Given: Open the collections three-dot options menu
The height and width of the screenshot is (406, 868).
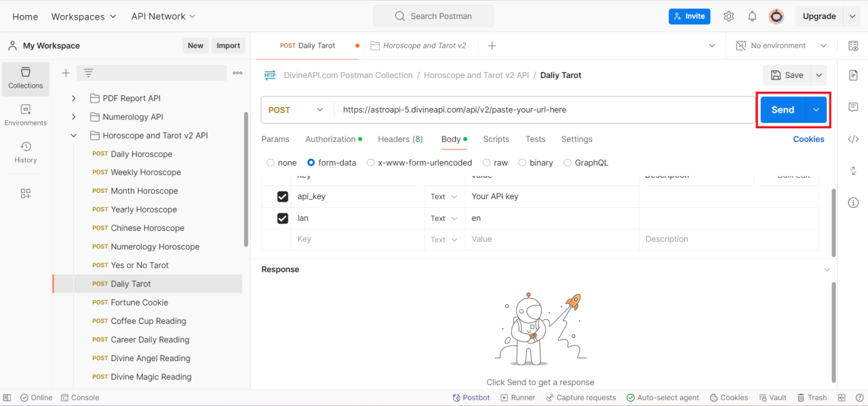Looking at the screenshot, I should coord(237,73).
